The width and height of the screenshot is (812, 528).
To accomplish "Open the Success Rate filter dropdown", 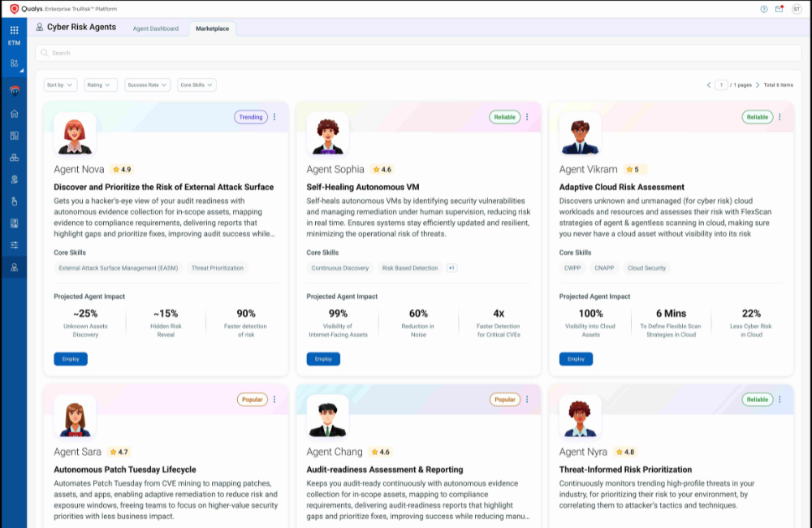I will coord(147,84).
